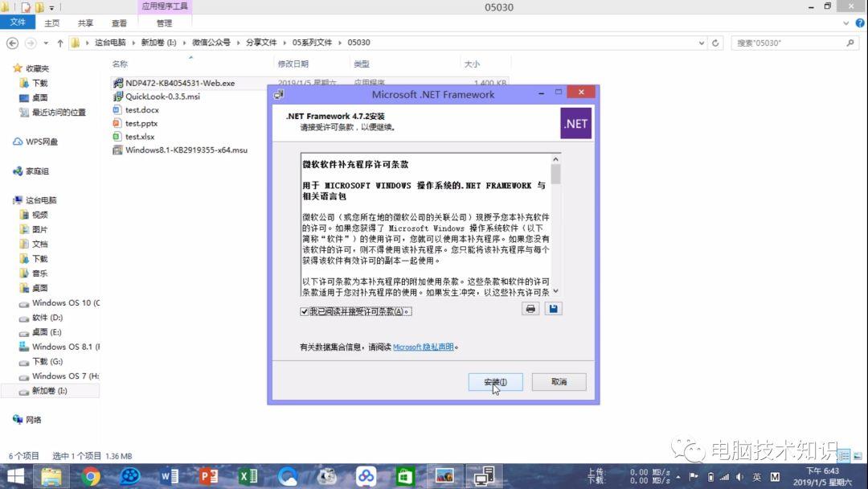
Task: Open Windows Store from taskbar
Action: [x=405, y=476]
